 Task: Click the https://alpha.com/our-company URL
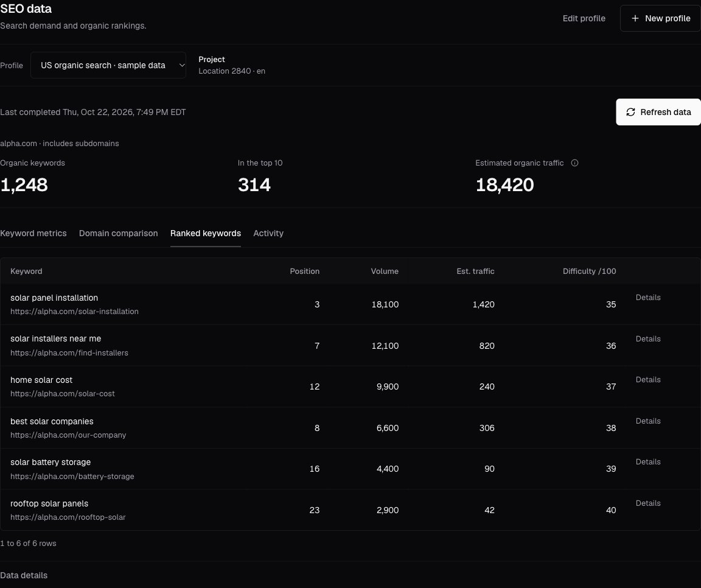pos(68,435)
